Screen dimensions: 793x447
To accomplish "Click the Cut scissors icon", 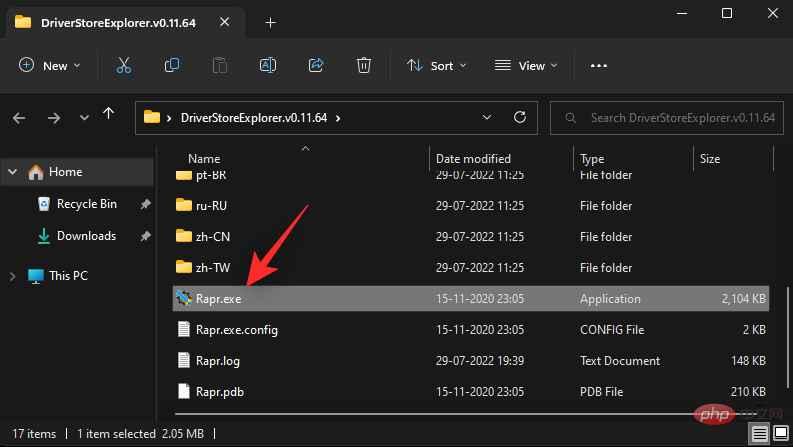I will [x=124, y=65].
